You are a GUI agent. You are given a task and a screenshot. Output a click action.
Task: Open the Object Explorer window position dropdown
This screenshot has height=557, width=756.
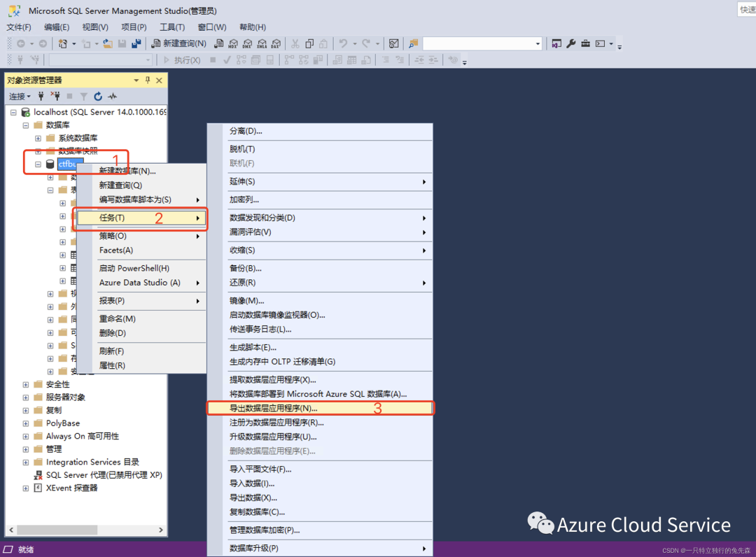tap(136, 80)
